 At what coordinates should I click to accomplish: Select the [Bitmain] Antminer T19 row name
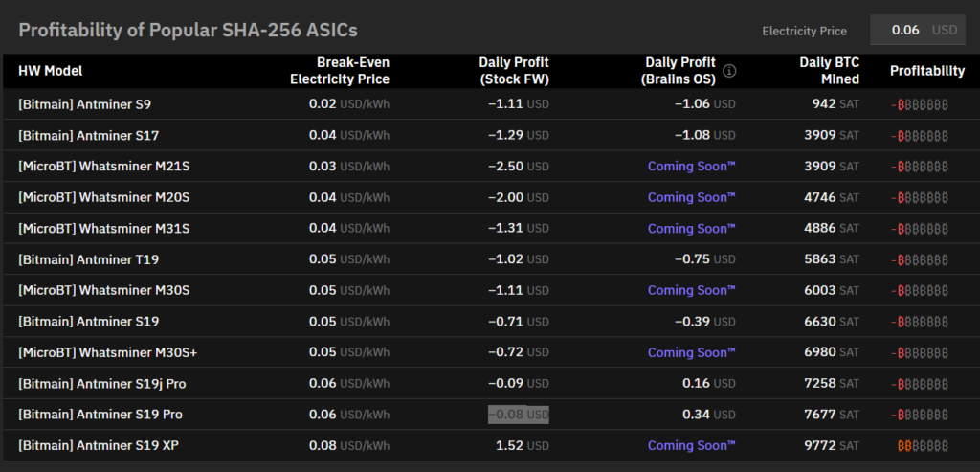(x=89, y=259)
